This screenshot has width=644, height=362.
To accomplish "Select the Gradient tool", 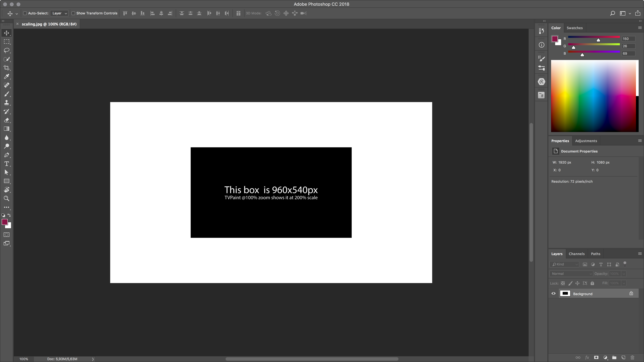I will click(7, 129).
